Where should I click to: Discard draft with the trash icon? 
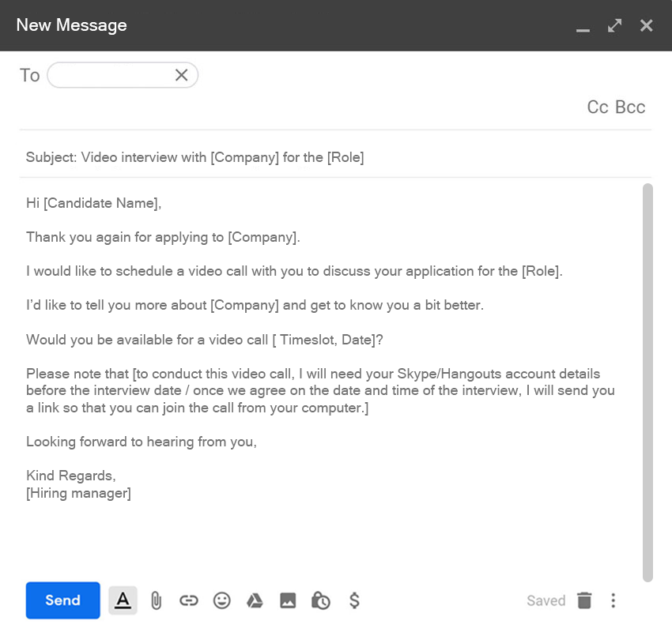pos(584,600)
